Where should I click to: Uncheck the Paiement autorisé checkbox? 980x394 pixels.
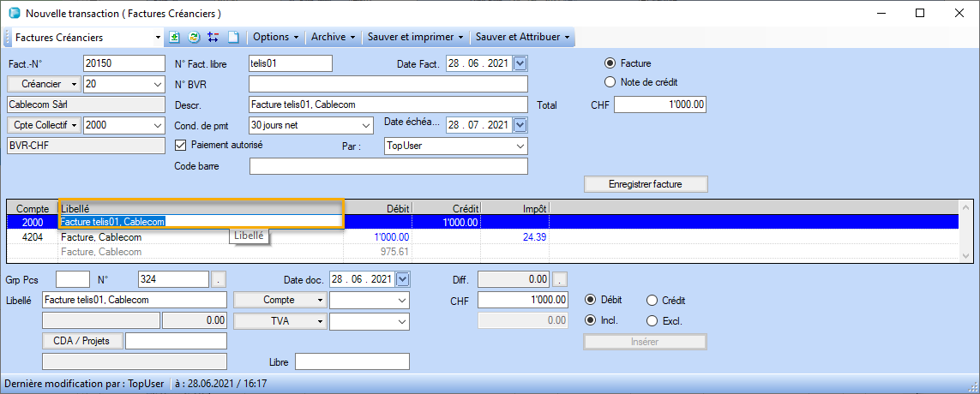coord(180,145)
